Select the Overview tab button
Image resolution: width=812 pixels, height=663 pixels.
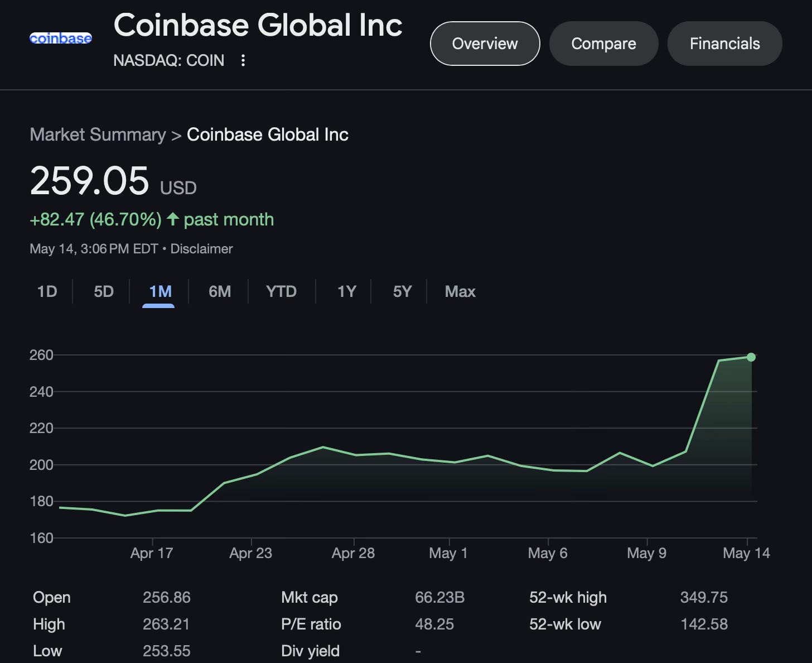tap(485, 44)
